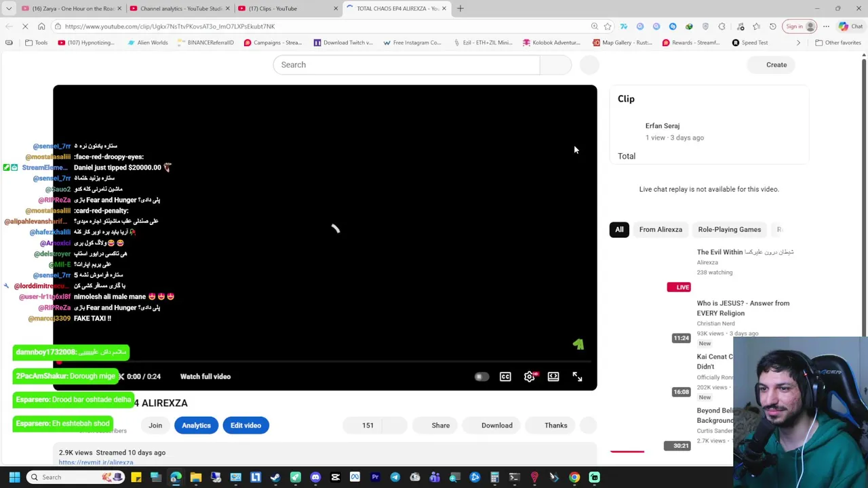The width and height of the screenshot is (868, 488).
Task: Show more favorites bar items chevron
Action: [x=798, y=43]
